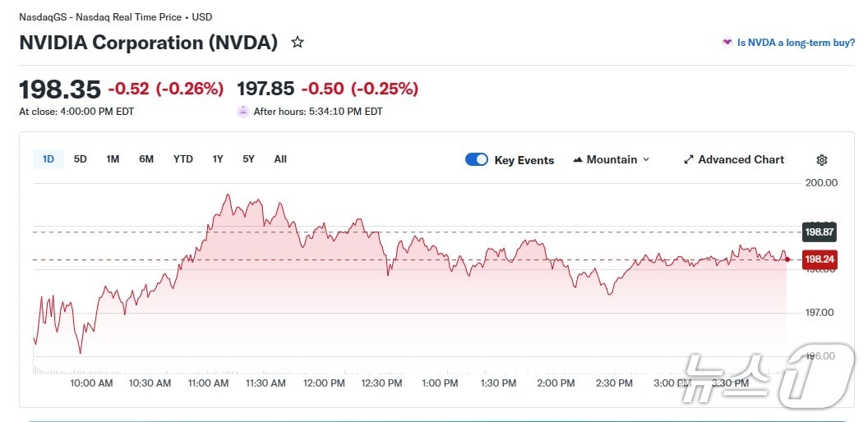This screenshot has height=422, width=868.
Task: Select the 1D time range tab
Action: (48, 159)
